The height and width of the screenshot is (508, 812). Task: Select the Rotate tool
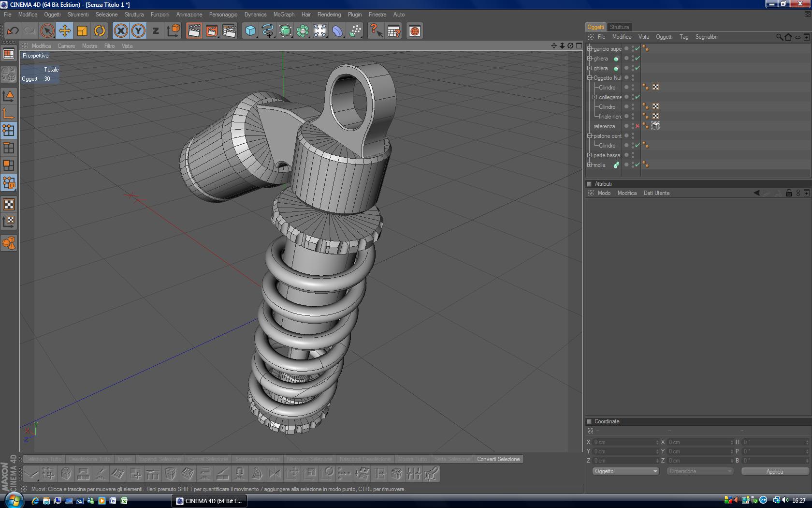[x=100, y=31]
